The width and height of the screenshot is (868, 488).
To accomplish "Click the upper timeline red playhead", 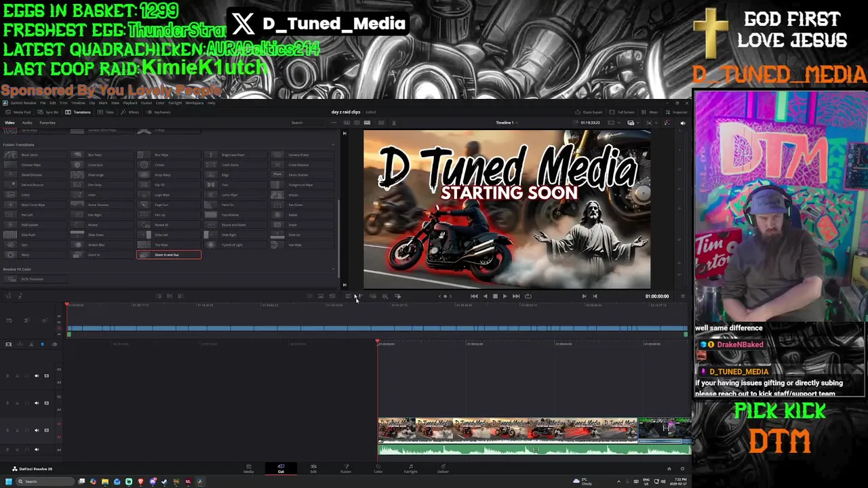I will [66, 306].
